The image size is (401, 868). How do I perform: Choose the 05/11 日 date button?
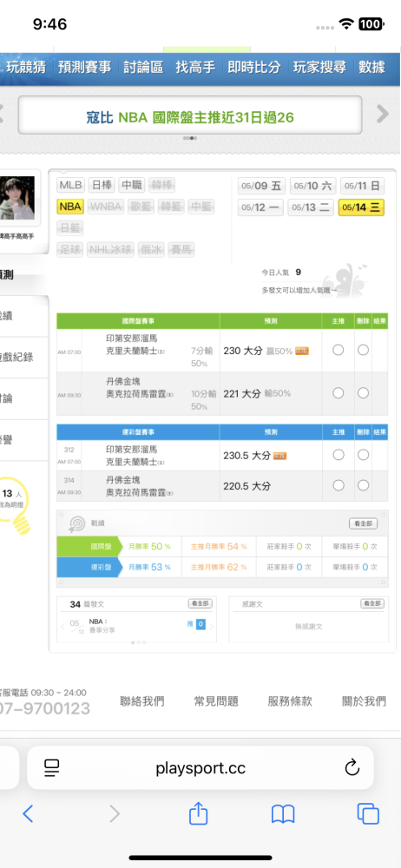point(362,186)
